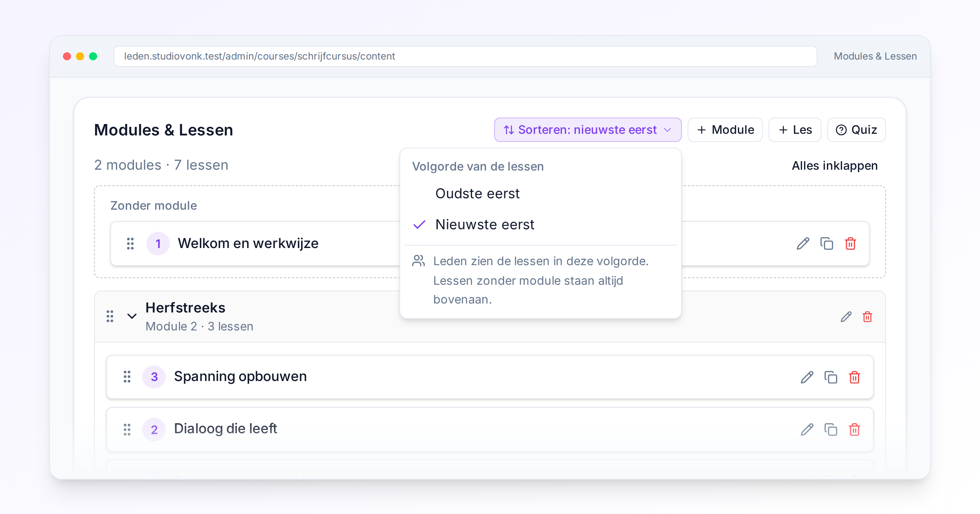
Task: Click the Modules & Lessen tab title
Action: 875,56
